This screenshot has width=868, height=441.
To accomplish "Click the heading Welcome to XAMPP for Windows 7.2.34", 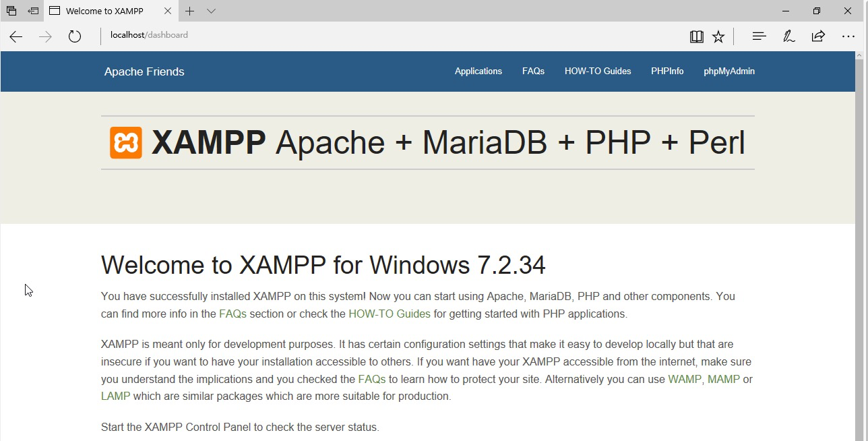I will tap(323, 265).
